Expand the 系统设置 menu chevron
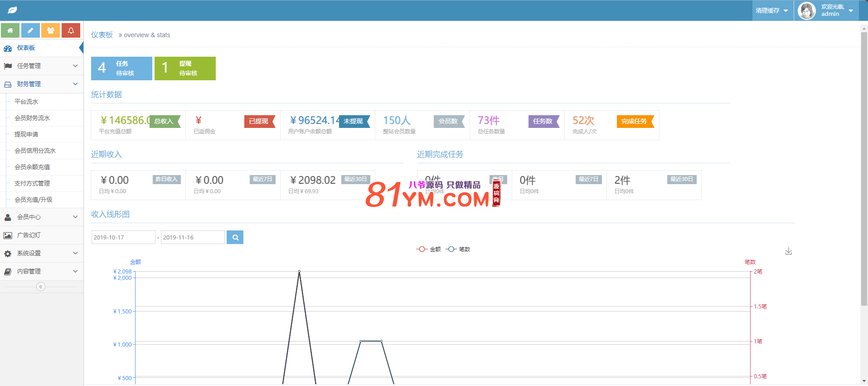This screenshot has width=868, height=386. pos(75,253)
